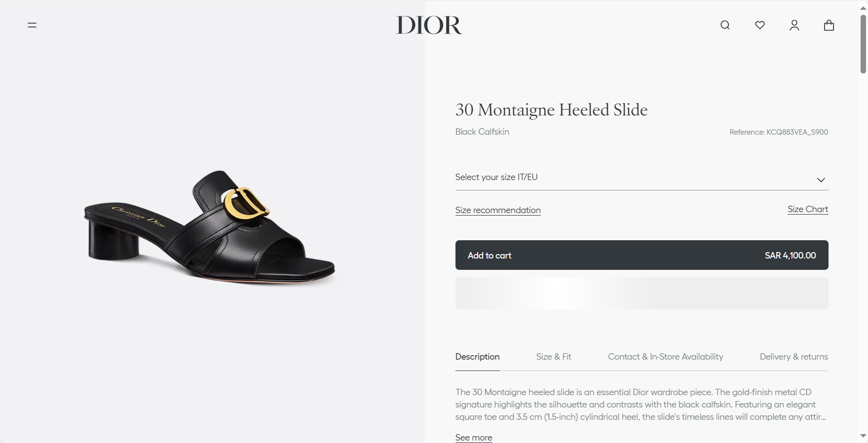The width and height of the screenshot is (868, 443).
Task: Open the wishlist heart icon
Action: click(x=760, y=25)
